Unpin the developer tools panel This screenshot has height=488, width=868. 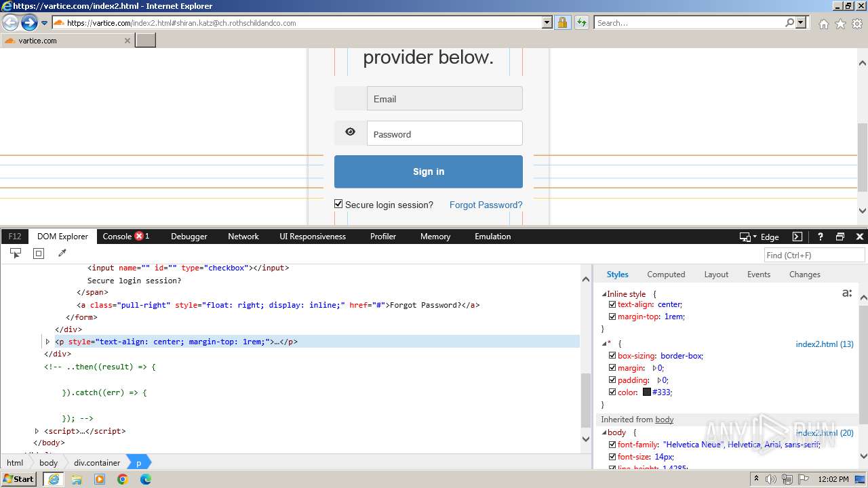[840, 237]
